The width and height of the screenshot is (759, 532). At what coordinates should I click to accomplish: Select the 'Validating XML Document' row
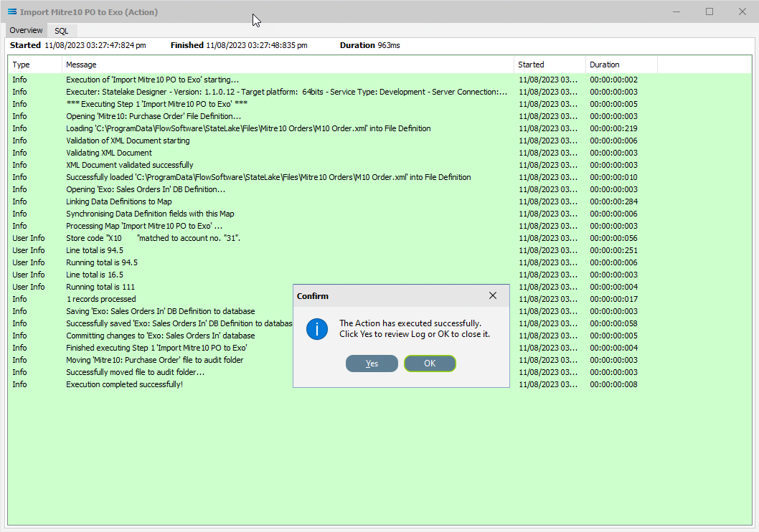(x=379, y=153)
